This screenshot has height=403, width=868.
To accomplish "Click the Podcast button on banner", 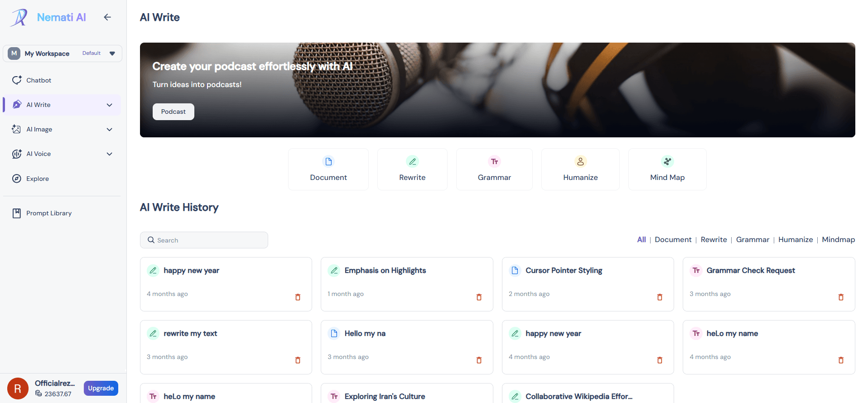I will 174,112.
